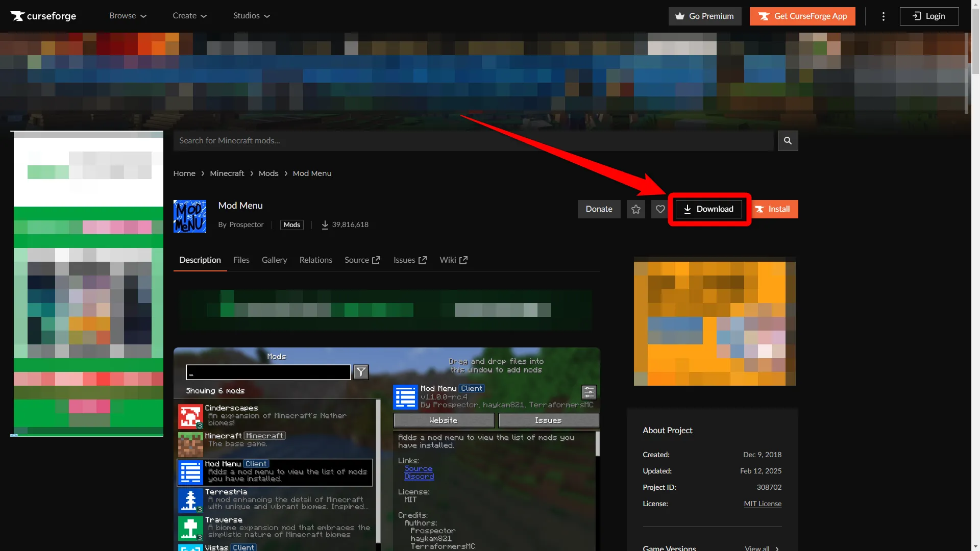This screenshot has height=551, width=980.
Task: Open the MIT License link
Action: (763, 504)
